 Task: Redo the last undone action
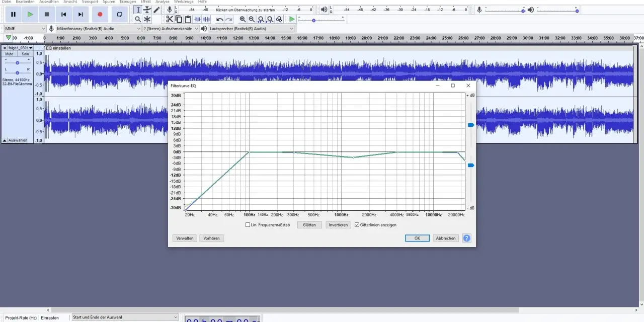pos(229,19)
